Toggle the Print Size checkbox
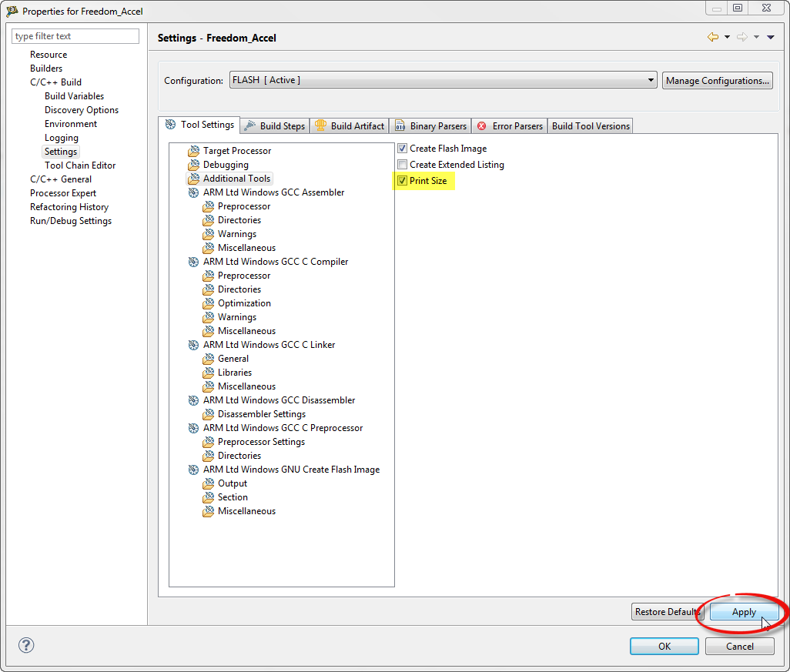The image size is (790, 672). [402, 181]
